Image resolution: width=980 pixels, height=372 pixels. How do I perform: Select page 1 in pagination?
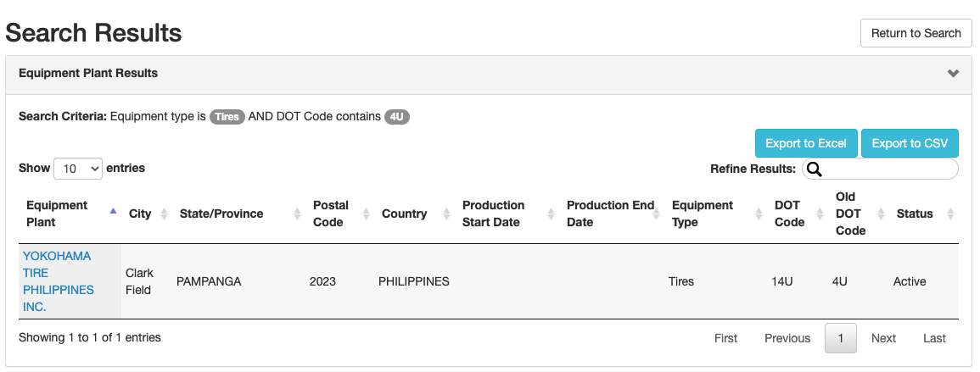coord(840,338)
